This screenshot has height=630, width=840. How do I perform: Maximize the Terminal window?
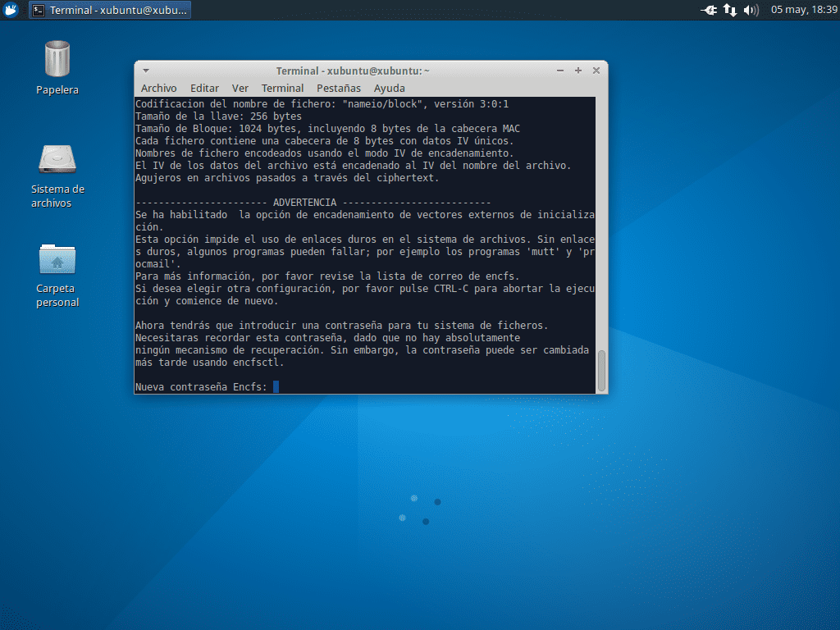point(577,71)
